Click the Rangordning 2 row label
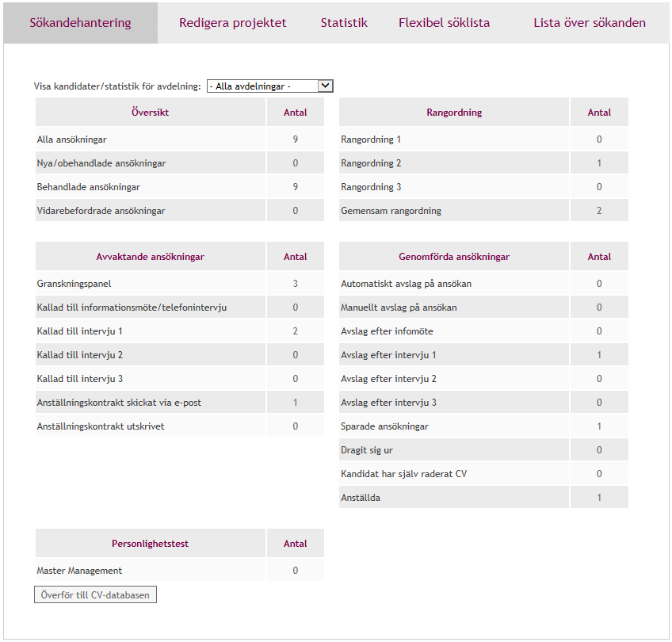 [x=371, y=163]
